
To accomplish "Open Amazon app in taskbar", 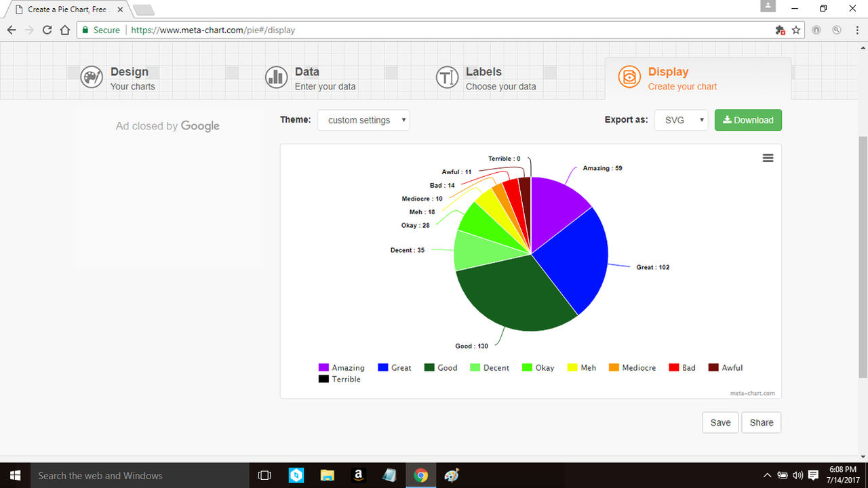I will coord(359,475).
